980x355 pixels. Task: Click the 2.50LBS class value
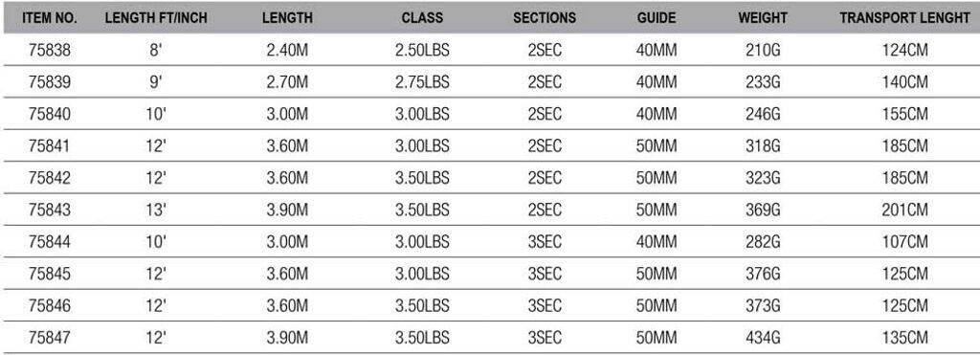click(x=422, y=50)
